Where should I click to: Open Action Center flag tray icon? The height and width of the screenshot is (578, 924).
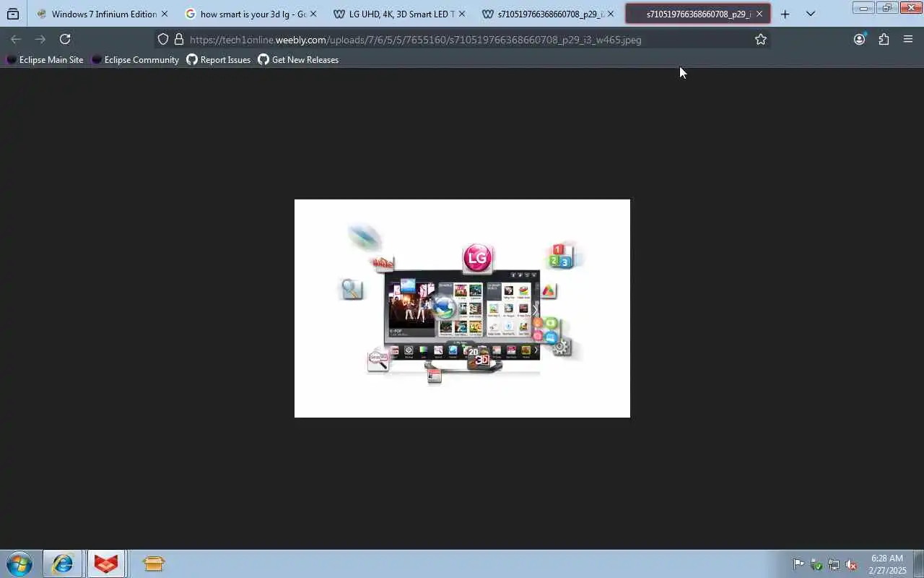coord(798,564)
